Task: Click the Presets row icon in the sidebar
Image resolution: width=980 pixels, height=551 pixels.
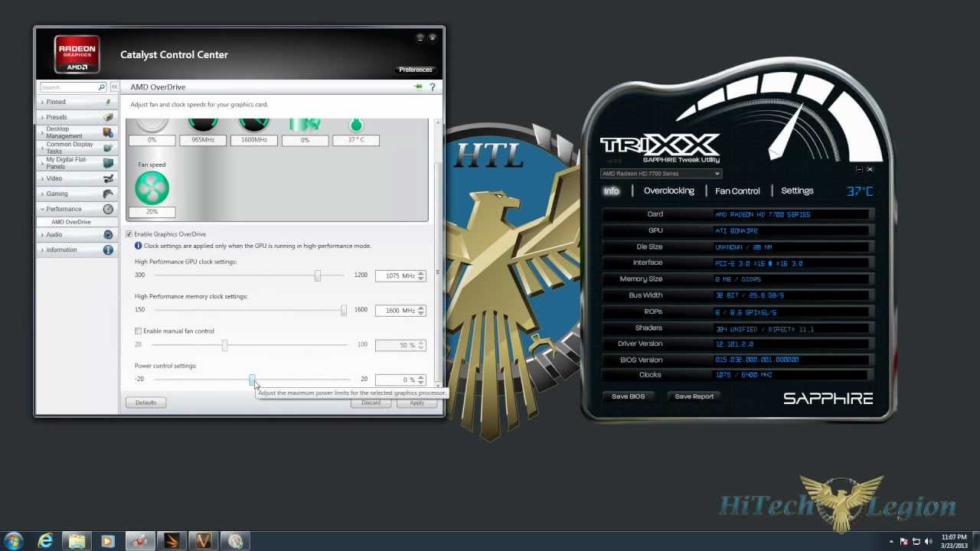Action: pyautogui.click(x=108, y=117)
